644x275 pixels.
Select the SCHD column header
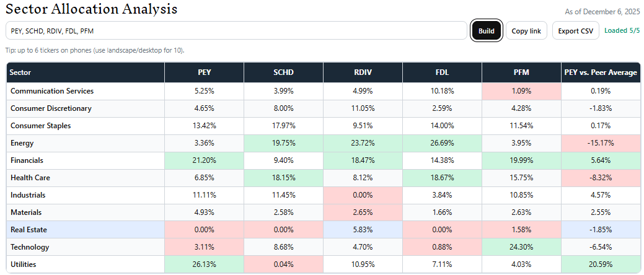coord(283,72)
